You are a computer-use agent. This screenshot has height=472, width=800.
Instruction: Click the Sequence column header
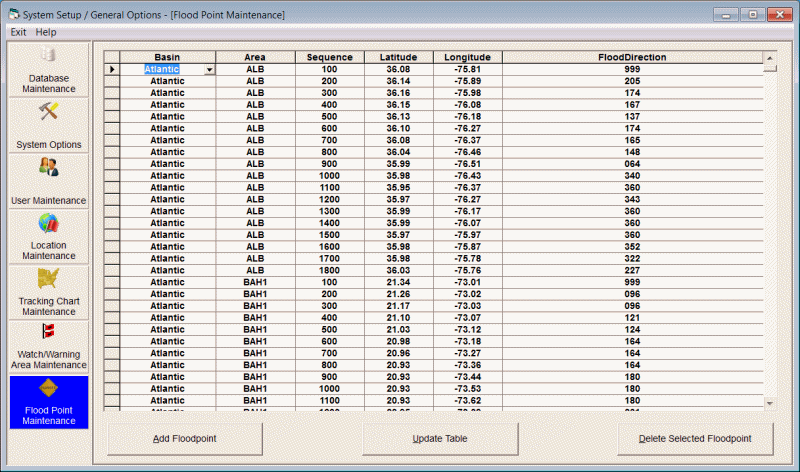329,58
